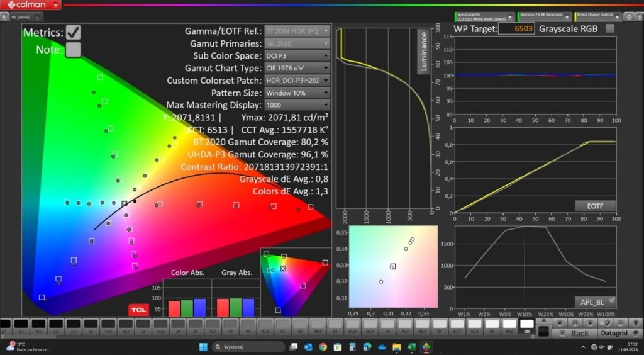This screenshot has height=355, width=644.
Task: Open Task View on the taskbar
Action: click(x=294, y=347)
